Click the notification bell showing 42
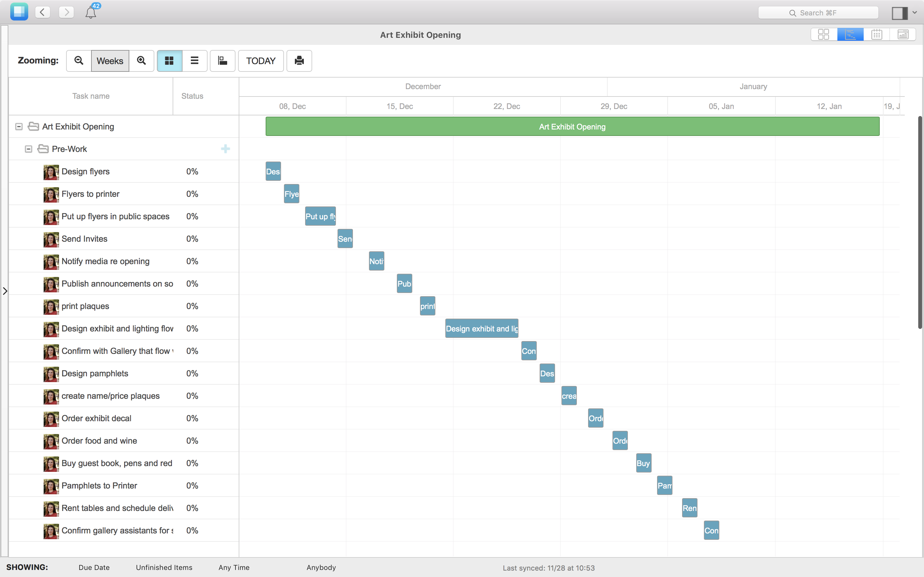Viewport: 924px width, 577px height. tap(91, 12)
